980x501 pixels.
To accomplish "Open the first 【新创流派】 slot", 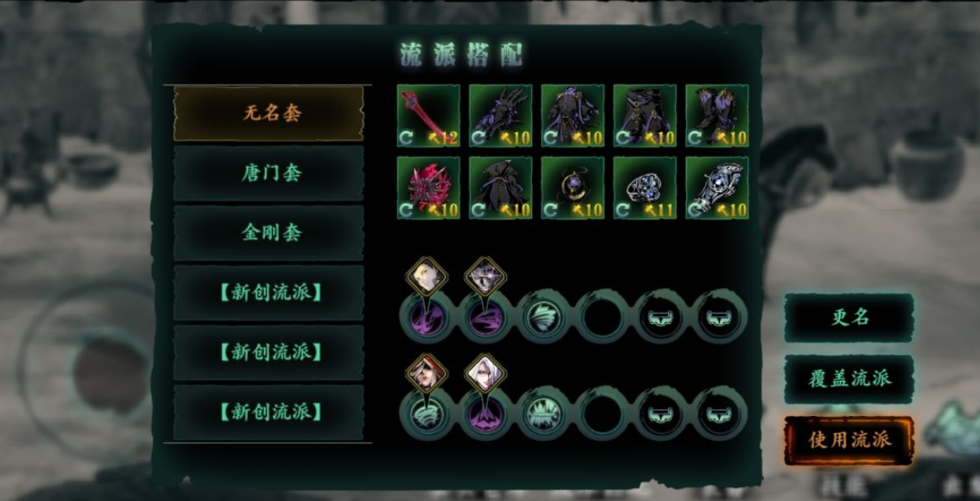I will point(269,293).
